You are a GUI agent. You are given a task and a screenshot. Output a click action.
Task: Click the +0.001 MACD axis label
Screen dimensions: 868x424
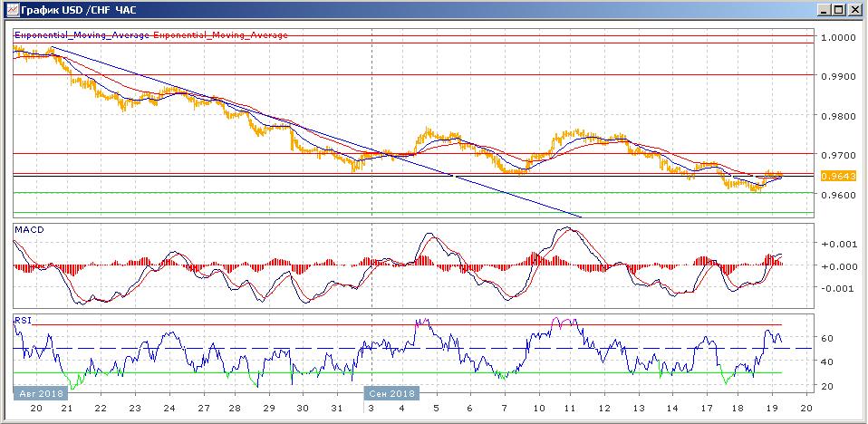tap(836, 245)
